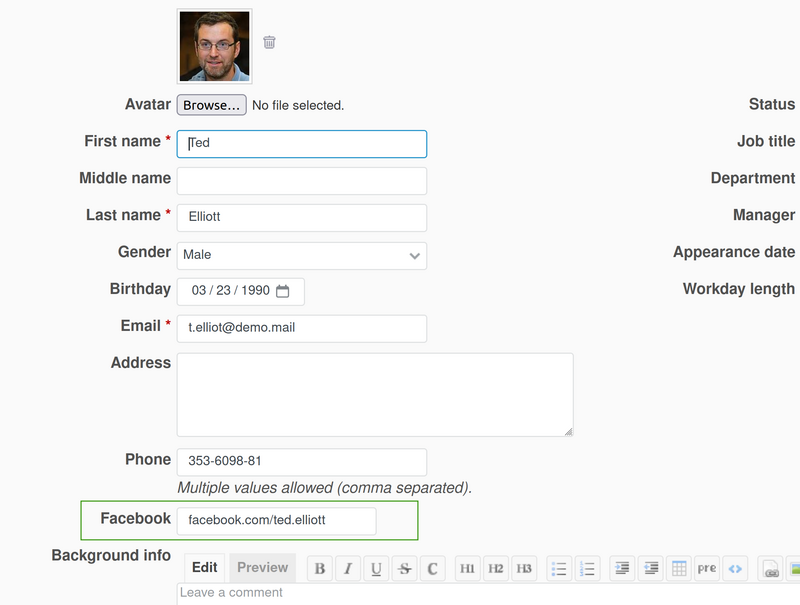
Task: Insert heading H1 in editor
Action: (467, 569)
